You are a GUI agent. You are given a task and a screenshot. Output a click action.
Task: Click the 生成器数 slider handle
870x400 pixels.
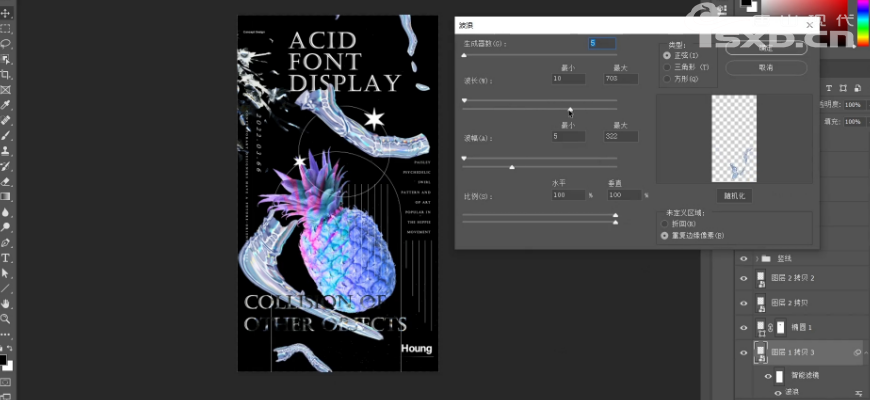coord(464,56)
